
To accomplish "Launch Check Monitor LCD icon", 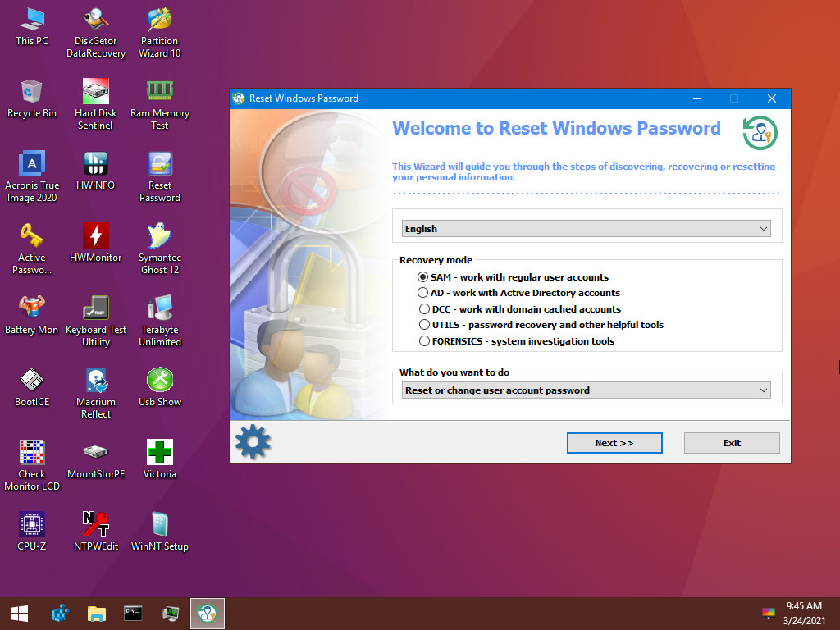I will tap(32, 465).
